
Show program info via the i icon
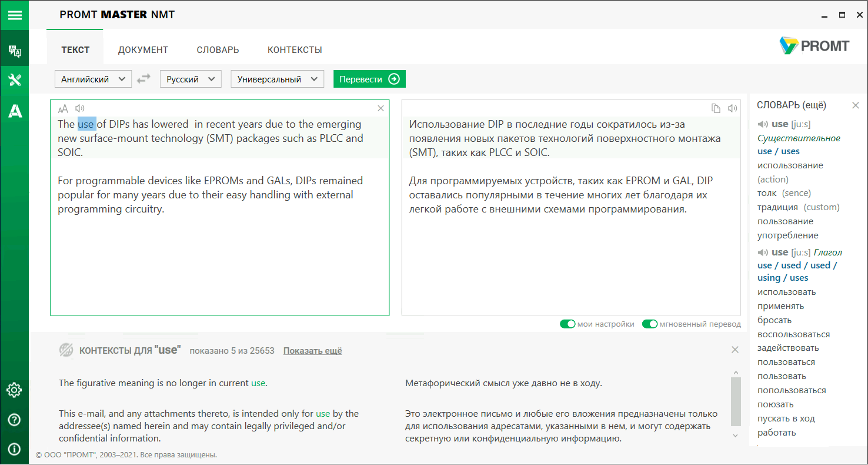coord(14,449)
